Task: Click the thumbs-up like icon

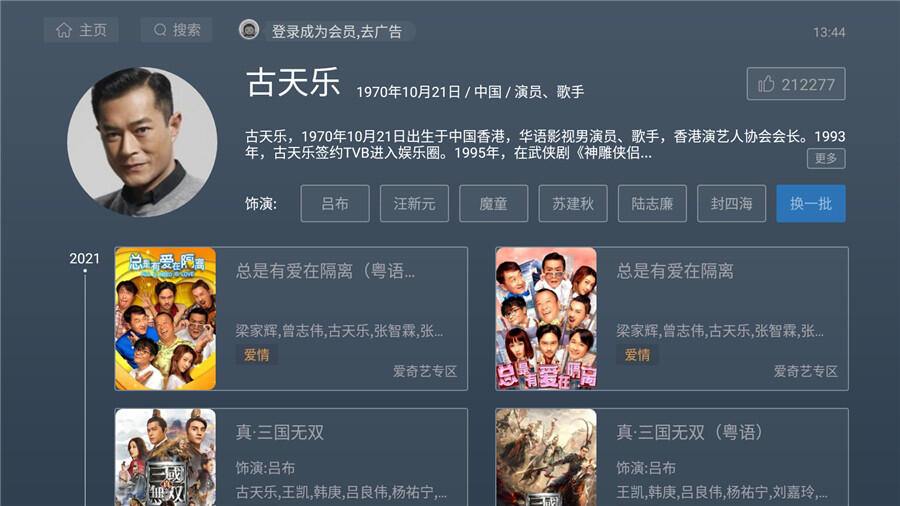Action: (x=766, y=84)
